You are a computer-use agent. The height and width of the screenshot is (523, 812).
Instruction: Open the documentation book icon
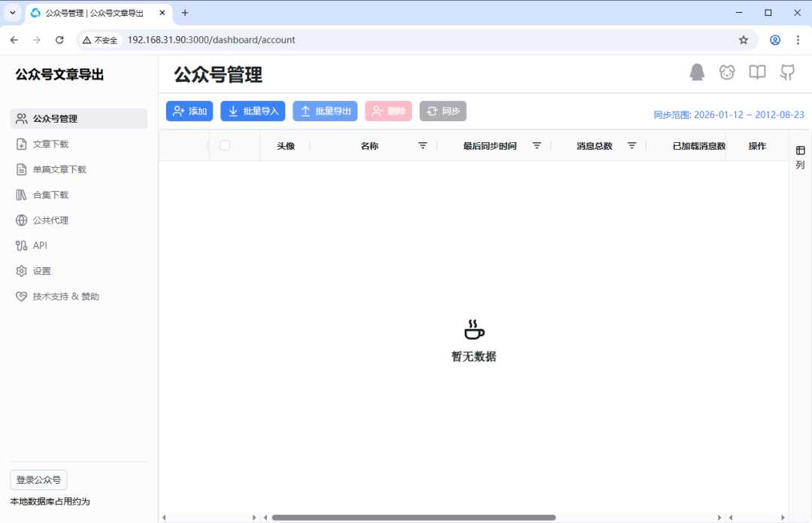[757, 72]
